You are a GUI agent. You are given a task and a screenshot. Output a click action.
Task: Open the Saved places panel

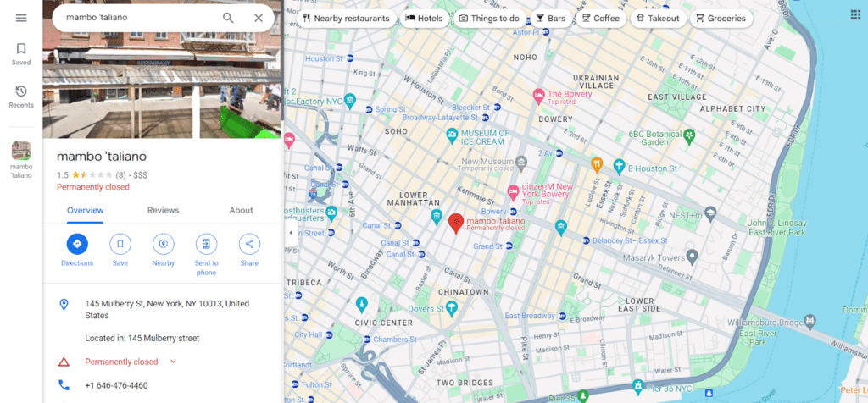tap(21, 54)
